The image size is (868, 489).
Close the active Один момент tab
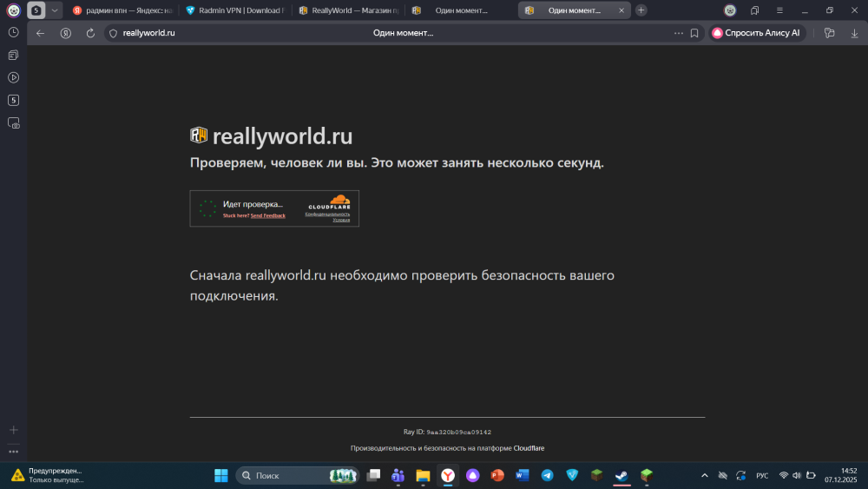[x=621, y=10]
